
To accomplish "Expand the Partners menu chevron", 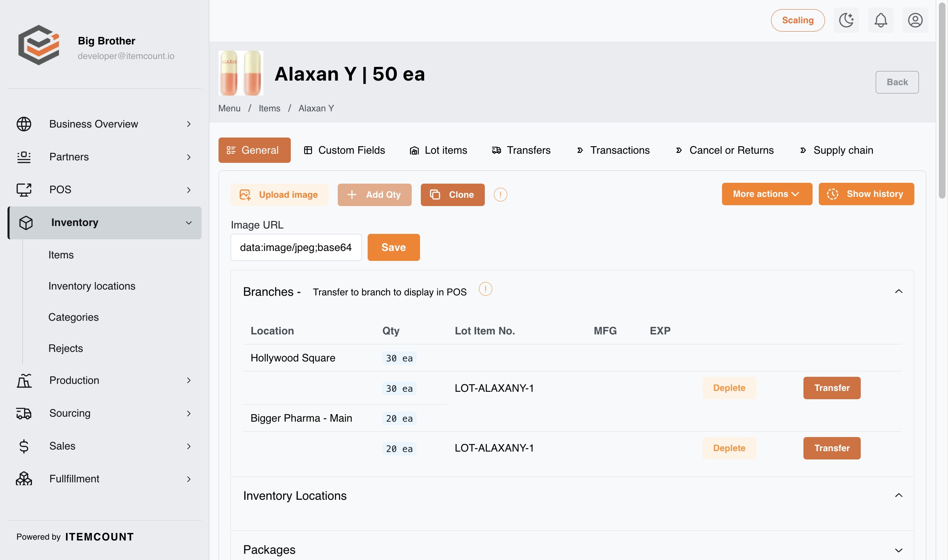I will pyautogui.click(x=189, y=157).
